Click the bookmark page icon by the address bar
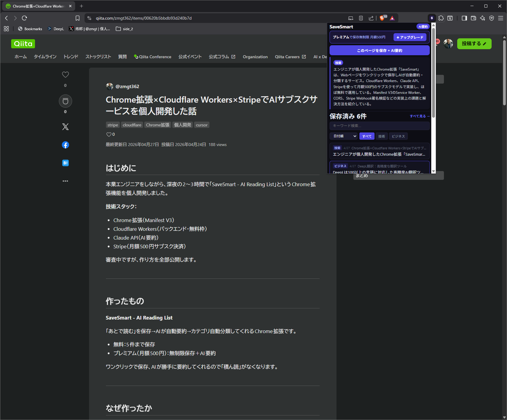This screenshot has width=507, height=420. (x=78, y=18)
